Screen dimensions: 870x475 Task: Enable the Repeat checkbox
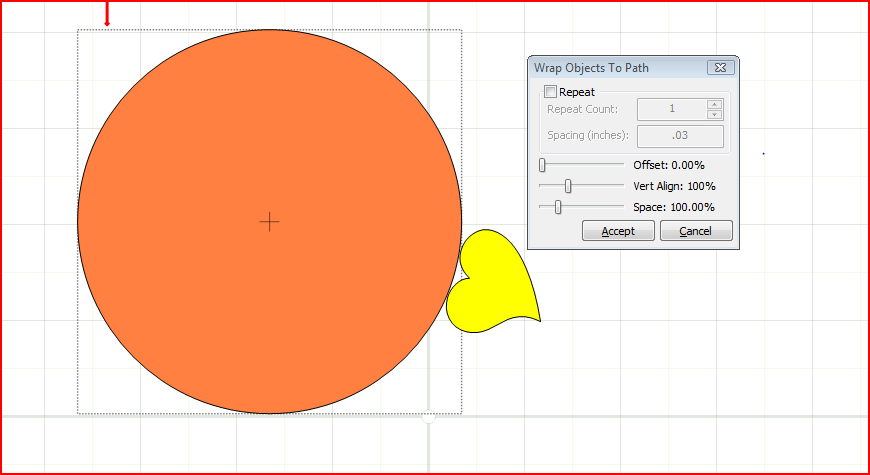click(550, 92)
